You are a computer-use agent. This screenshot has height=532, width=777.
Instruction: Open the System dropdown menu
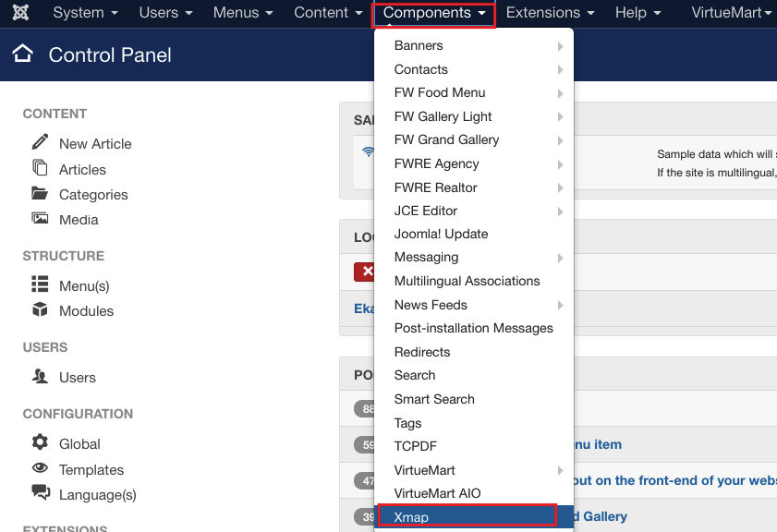[86, 13]
